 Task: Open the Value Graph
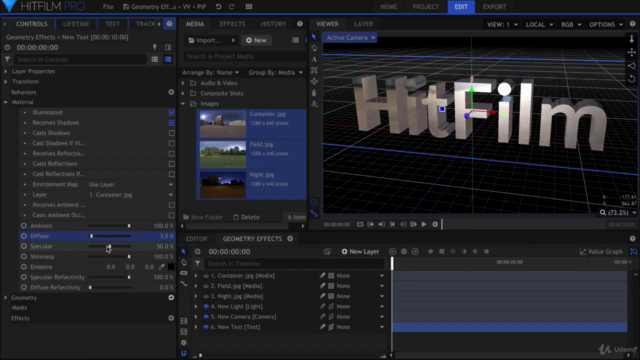click(x=601, y=251)
